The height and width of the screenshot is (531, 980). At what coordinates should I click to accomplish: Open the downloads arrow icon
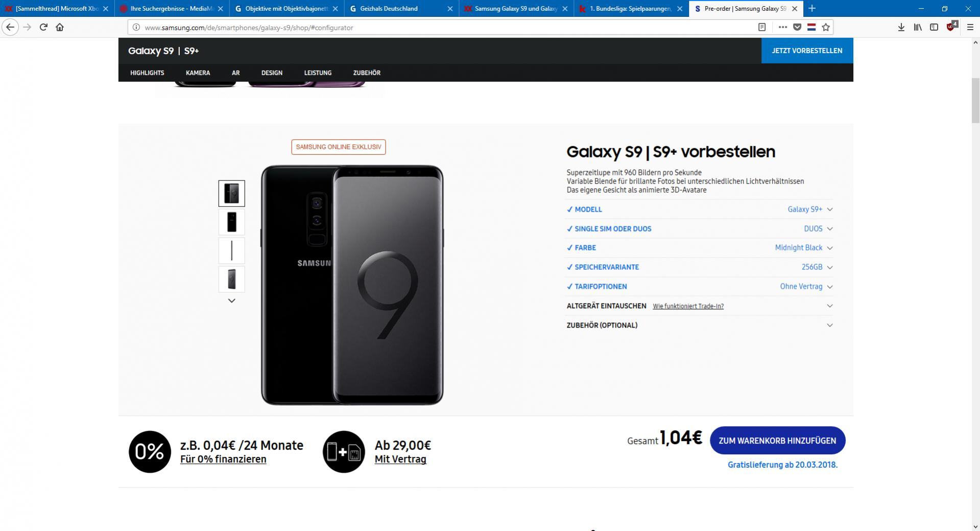point(901,27)
